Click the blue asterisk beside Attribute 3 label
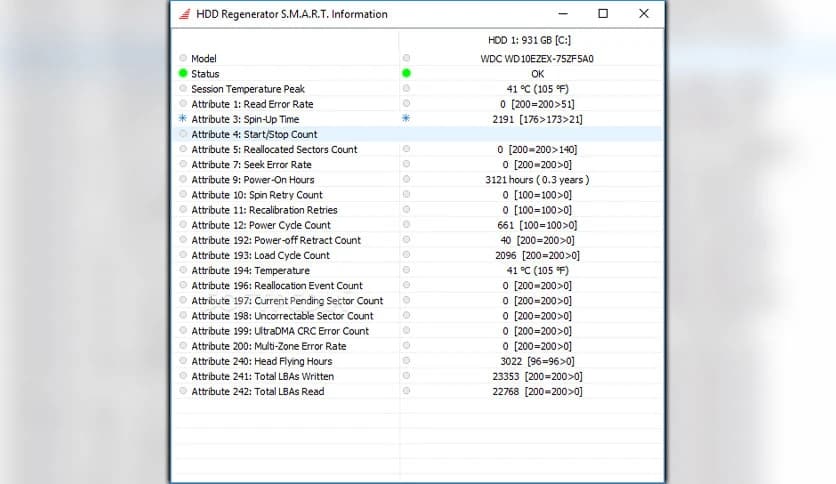The height and width of the screenshot is (484, 836). click(183, 118)
